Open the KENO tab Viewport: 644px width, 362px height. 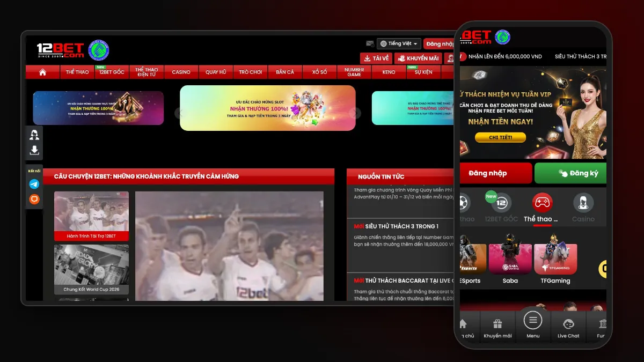[389, 72]
